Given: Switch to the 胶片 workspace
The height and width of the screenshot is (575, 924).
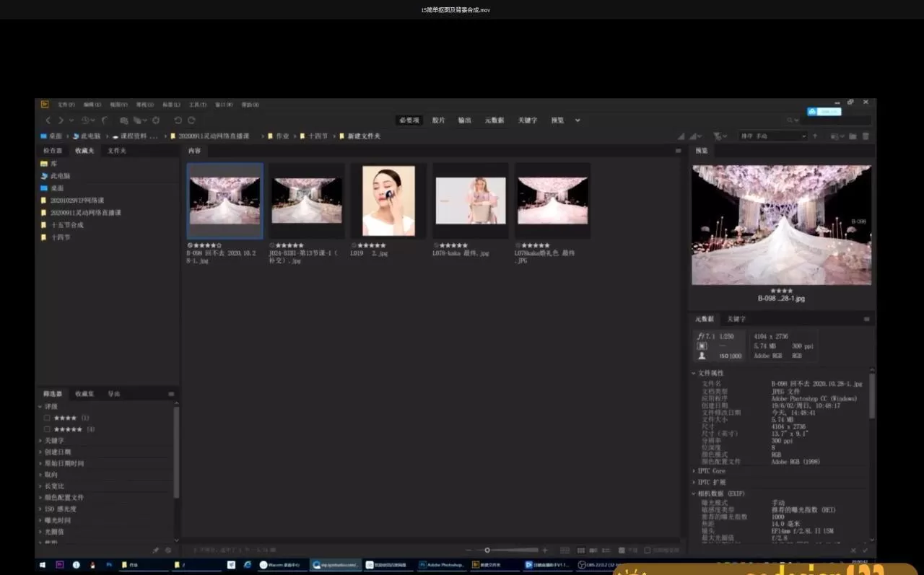Looking at the screenshot, I should (x=438, y=120).
